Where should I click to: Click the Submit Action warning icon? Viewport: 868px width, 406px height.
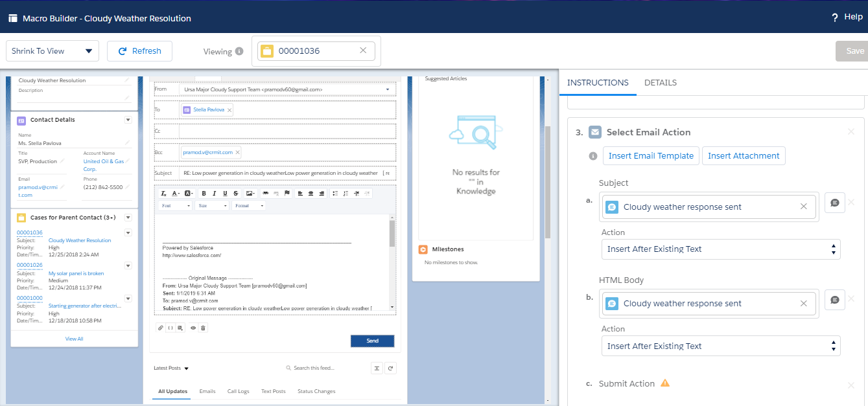point(665,383)
